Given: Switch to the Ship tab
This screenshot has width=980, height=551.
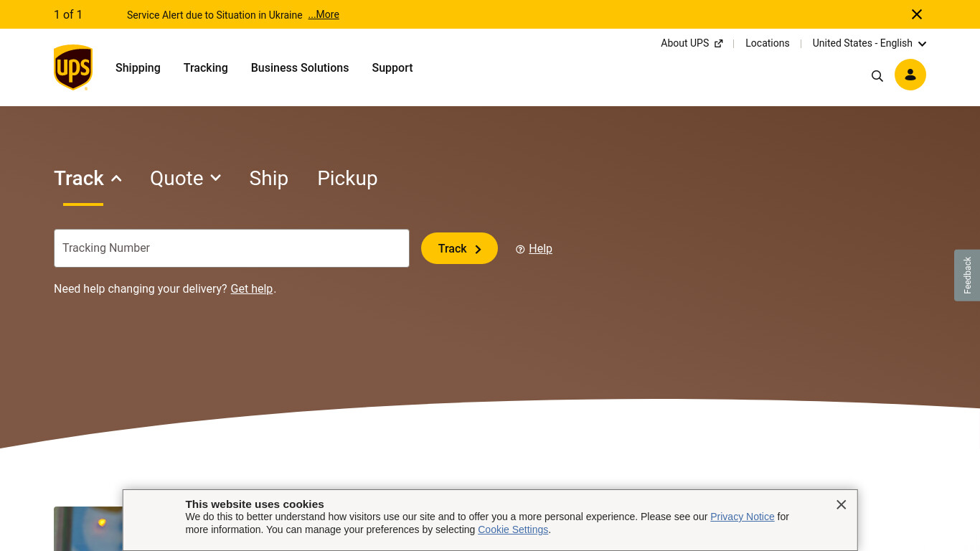Looking at the screenshot, I should (x=268, y=178).
